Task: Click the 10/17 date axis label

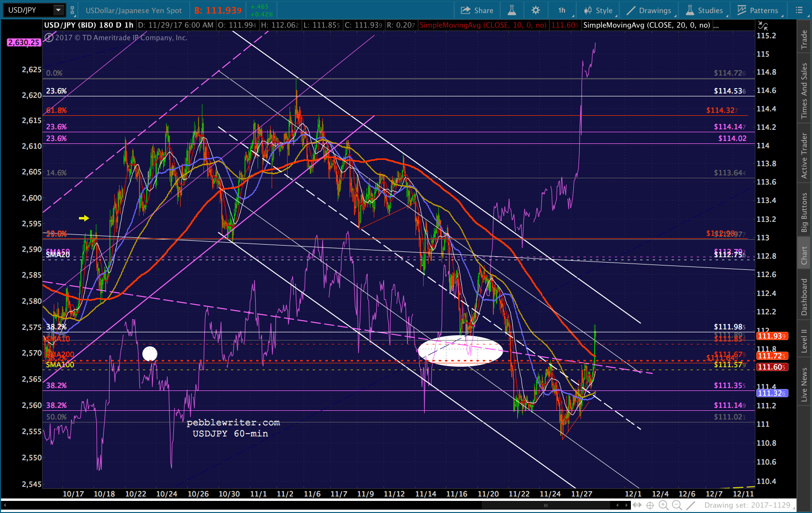Action: point(73,494)
